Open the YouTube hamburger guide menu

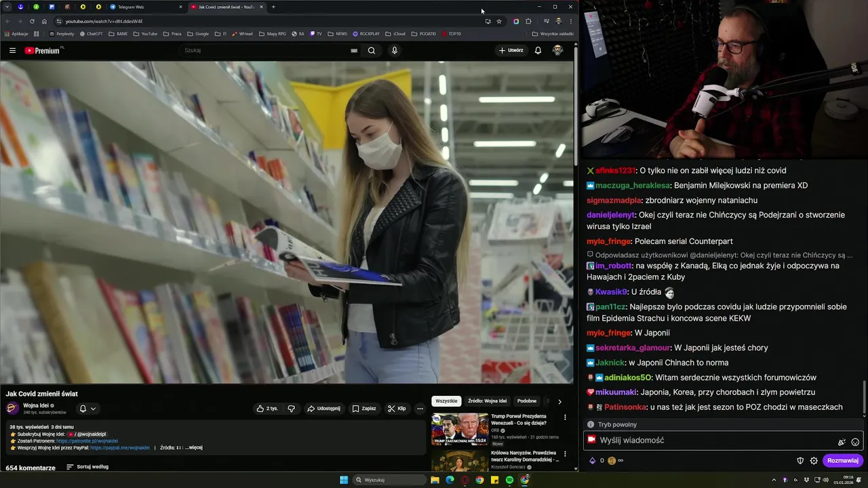point(12,50)
